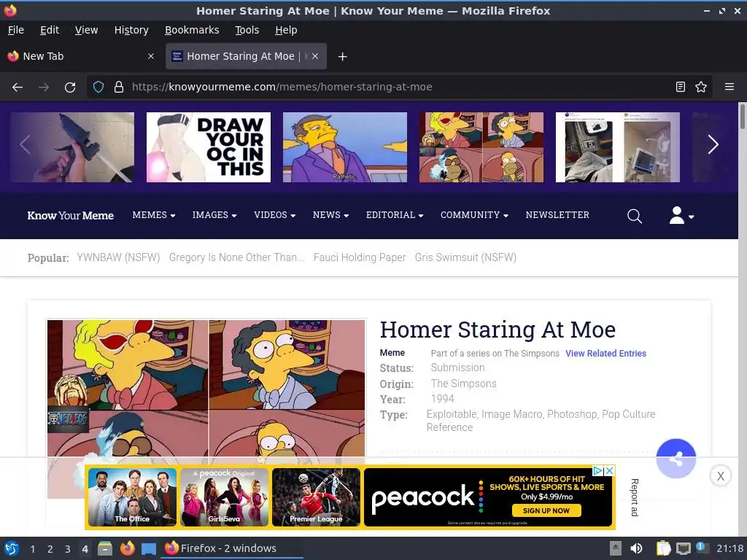
Task: Open the Tools menu
Action: click(247, 30)
